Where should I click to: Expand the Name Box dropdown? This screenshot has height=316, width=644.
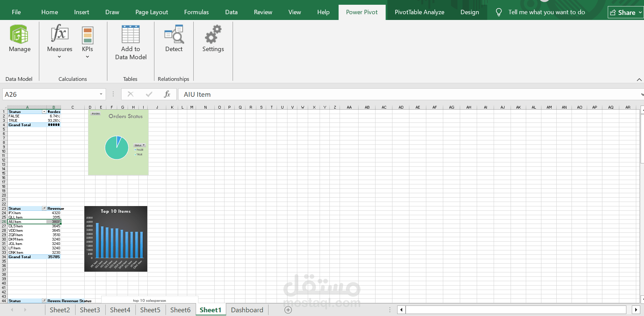101,94
